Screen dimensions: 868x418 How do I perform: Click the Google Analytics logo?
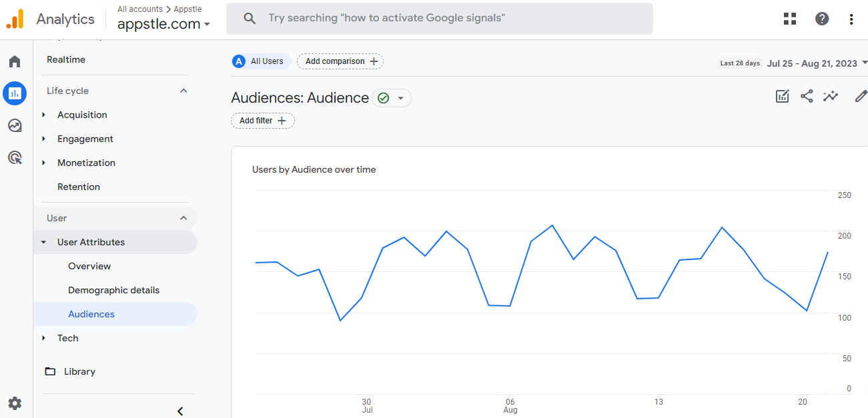15,19
